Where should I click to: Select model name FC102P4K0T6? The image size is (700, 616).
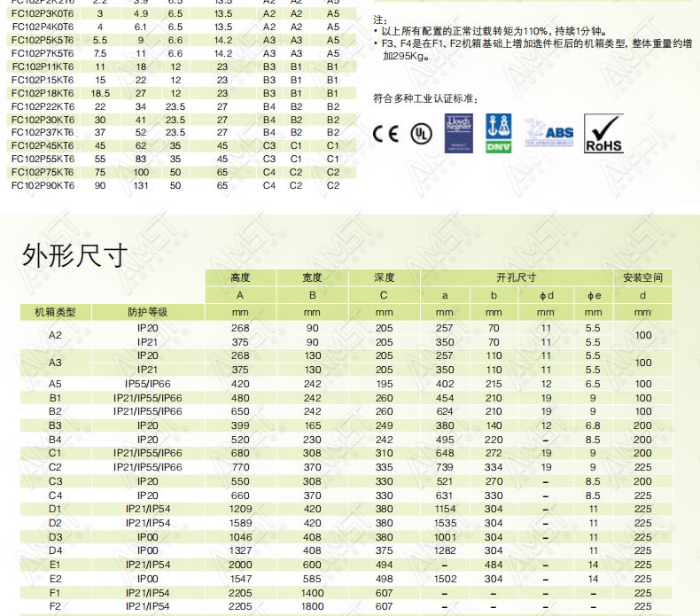[43, 27]
